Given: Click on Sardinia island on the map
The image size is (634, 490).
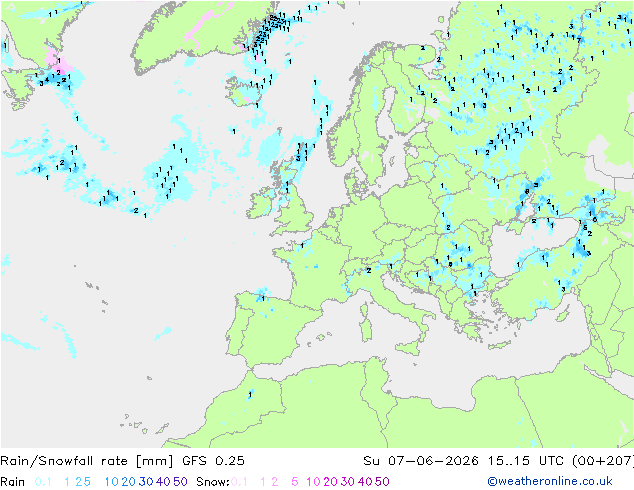Looking at the screenshot, I should (x=366, y=328).
